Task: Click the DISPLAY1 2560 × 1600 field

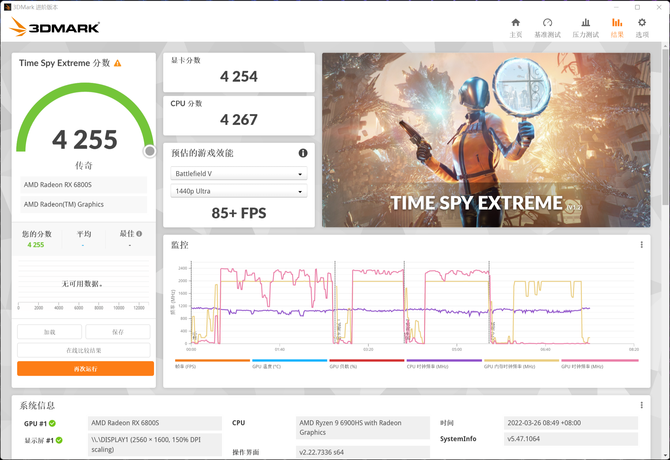Action: point(155,445)
